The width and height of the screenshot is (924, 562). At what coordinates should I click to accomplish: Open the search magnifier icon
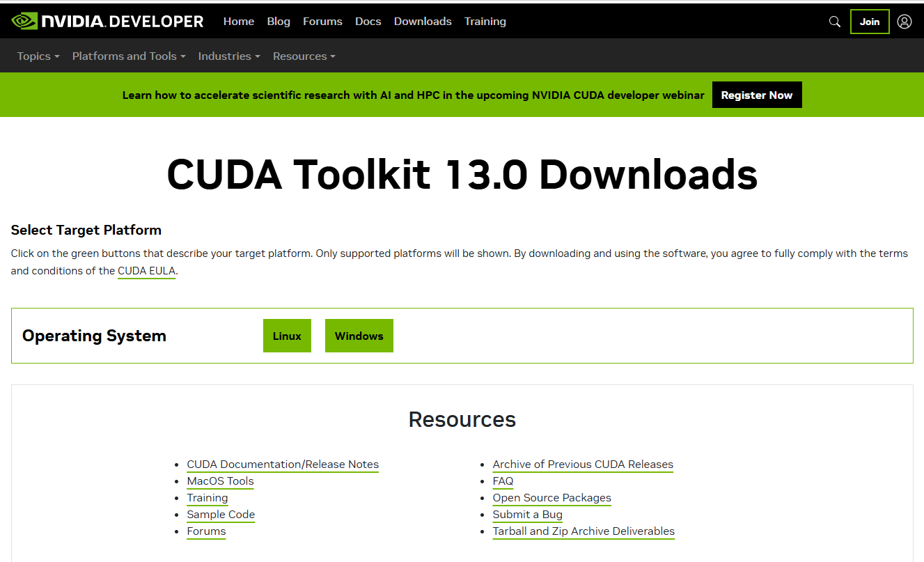pyautogui.click(x=834, y=22)
